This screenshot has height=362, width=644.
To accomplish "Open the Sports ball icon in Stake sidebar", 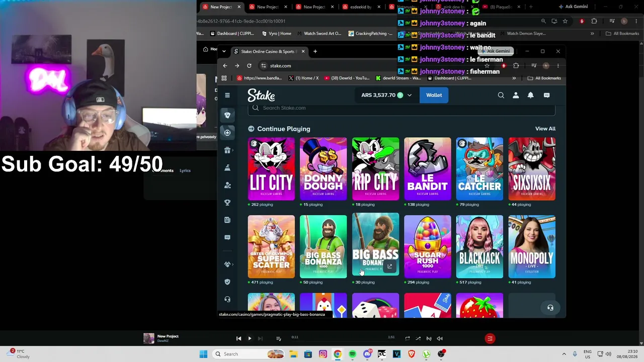I will [227, 133].
